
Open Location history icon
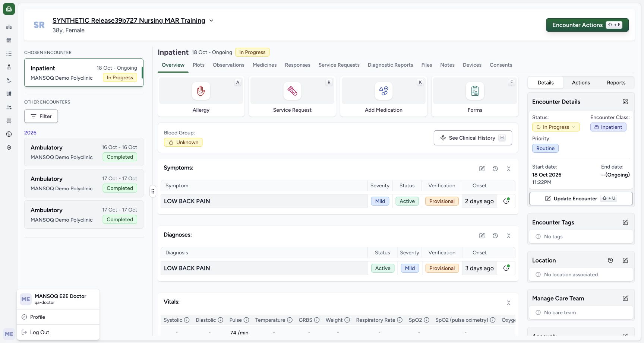pyautogui.click(x=610, y=260)
